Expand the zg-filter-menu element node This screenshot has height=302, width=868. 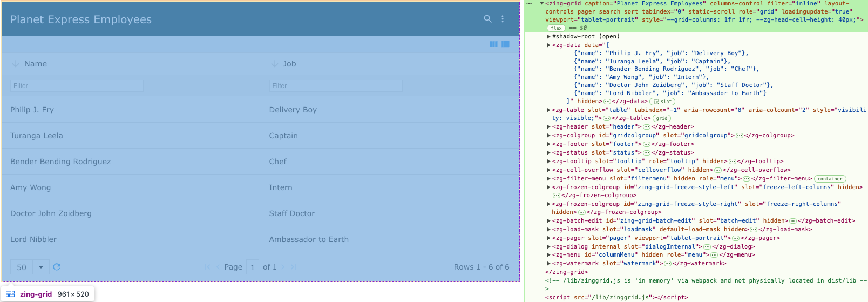[549, 179]
